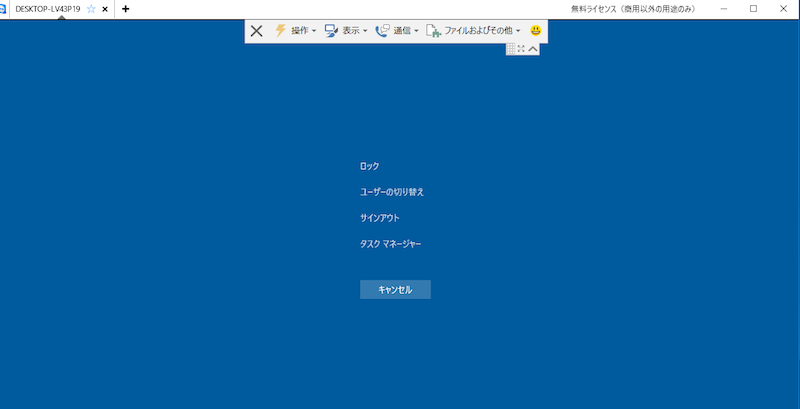Open a new connection tab with plus
800x409 pixels.
click(126, 8)
